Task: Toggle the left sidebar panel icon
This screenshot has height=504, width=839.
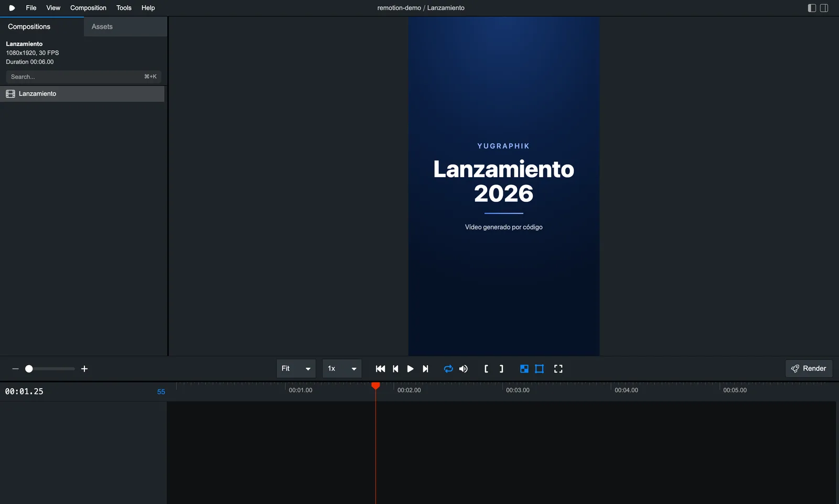Action: [812, 8]
